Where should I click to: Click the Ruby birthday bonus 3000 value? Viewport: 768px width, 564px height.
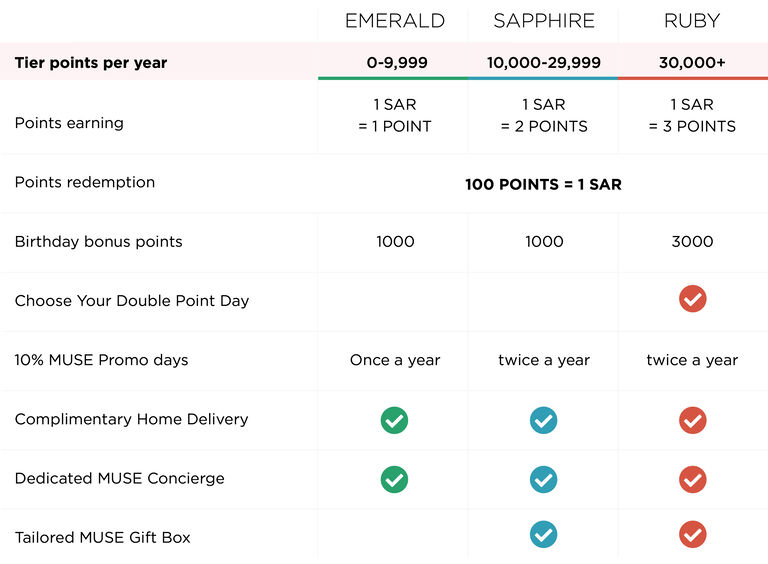(692, 241)
